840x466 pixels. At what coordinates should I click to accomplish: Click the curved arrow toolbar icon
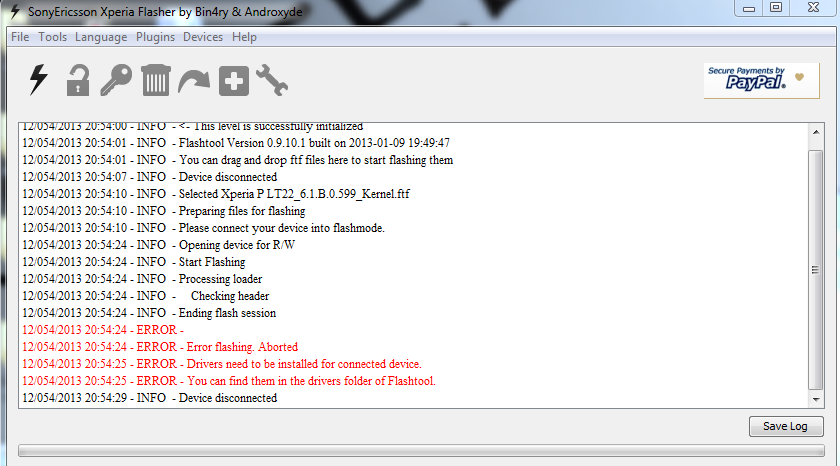(x=194, y=81)
